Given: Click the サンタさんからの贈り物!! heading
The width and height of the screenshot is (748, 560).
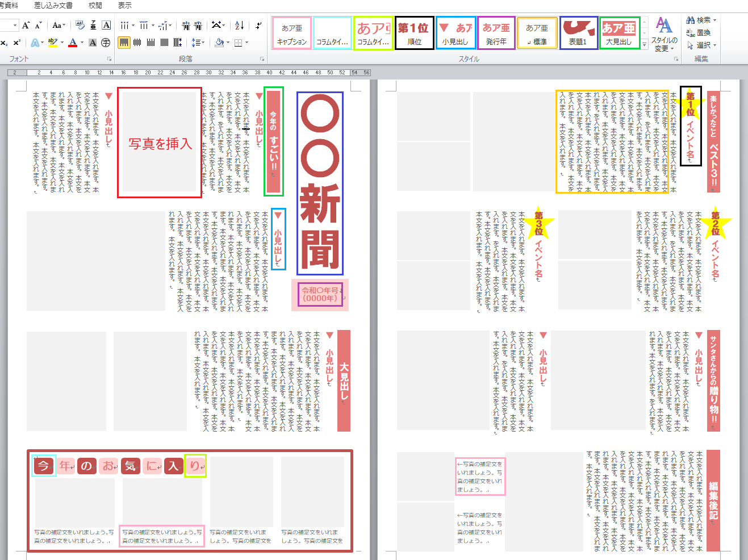Looking at the screenshot, I should tap(713, 379).
